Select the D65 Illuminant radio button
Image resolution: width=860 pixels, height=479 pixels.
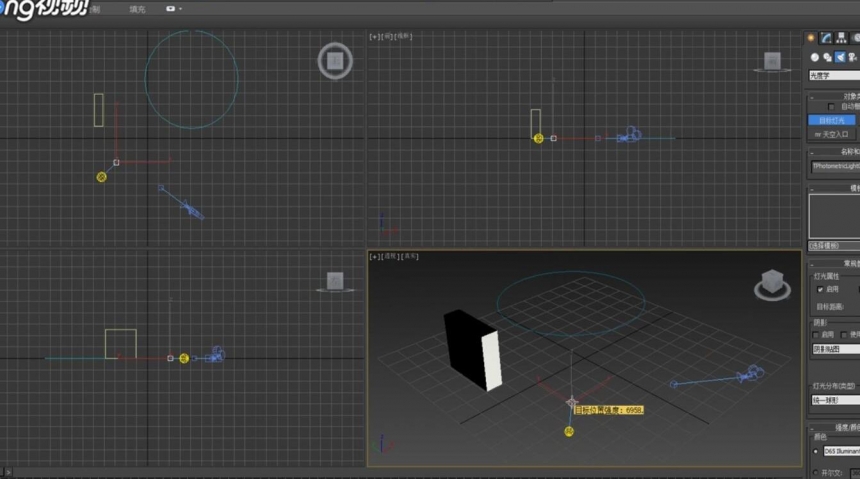(816, 452)
